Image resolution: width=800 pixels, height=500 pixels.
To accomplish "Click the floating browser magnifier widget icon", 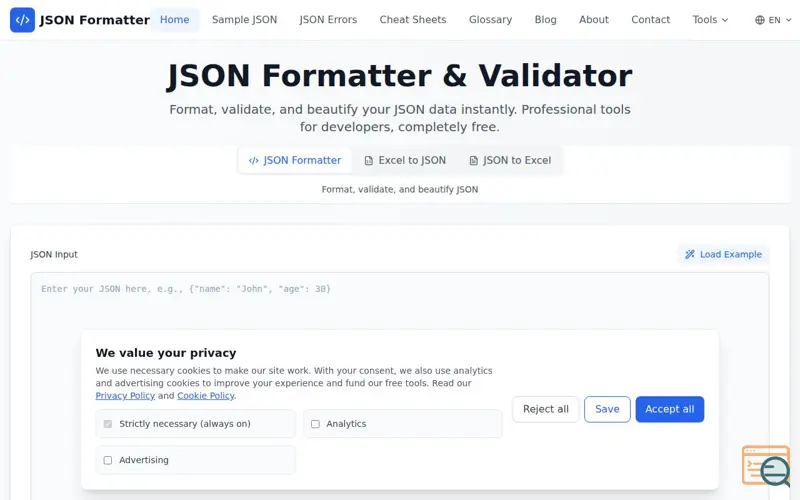I will pyautogui.click(x=766, y=466).
